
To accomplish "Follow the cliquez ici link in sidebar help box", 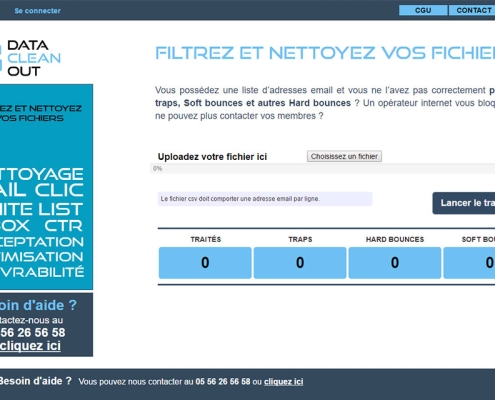I will pyautogui.click(x=30, y=346).
